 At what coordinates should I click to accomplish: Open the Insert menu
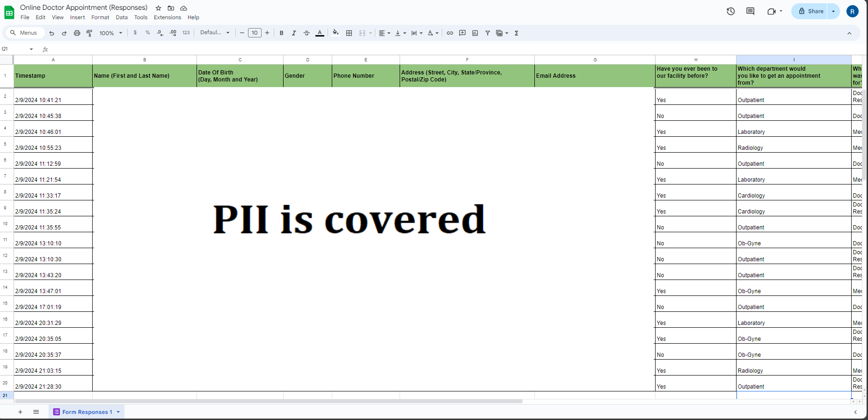[78, 17]
